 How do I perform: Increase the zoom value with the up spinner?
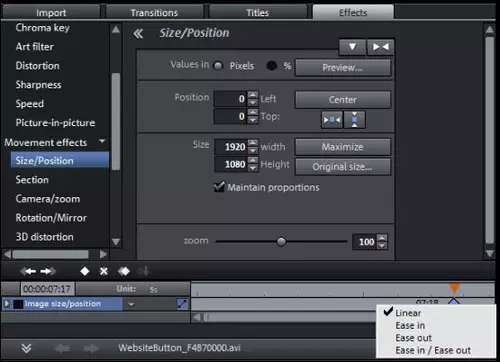[x=382, y=238]
